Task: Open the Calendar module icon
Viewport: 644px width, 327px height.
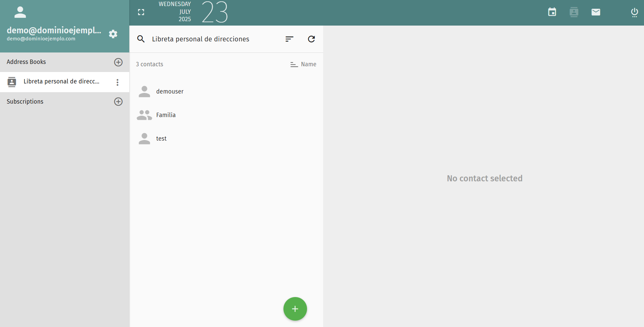Action: tap(552, 12)
